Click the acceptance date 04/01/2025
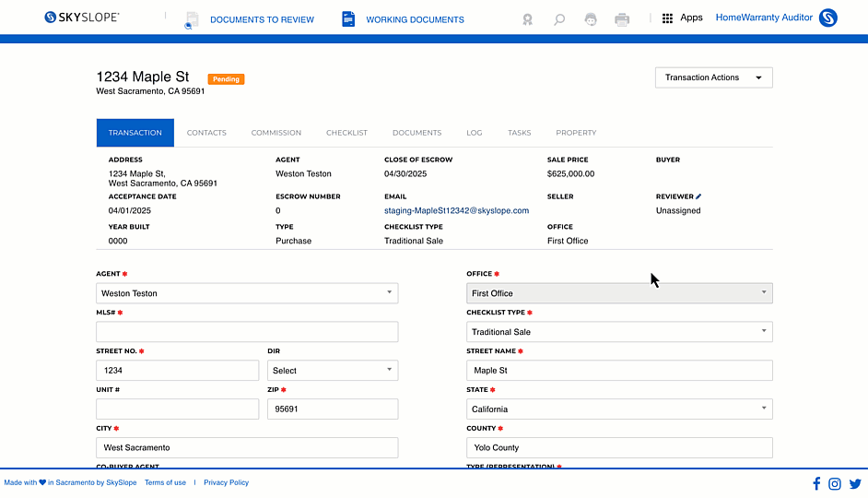Screen dimensions: 868x498 point(130,210)
